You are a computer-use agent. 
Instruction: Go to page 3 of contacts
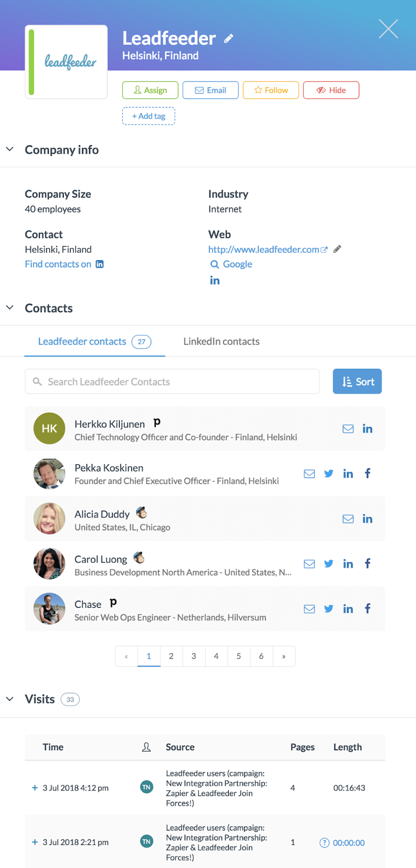point(194,656)
